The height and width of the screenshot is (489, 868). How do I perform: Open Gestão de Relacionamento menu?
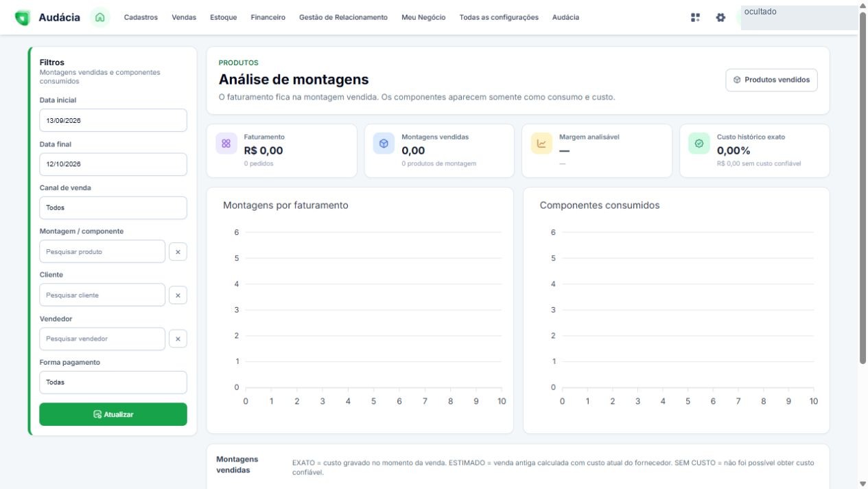click(x=343, y=18)
